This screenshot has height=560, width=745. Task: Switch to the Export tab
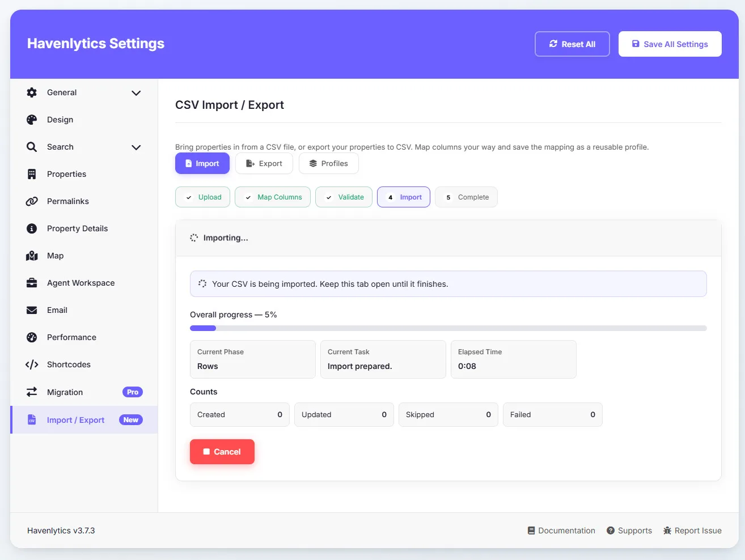point(264,163)
